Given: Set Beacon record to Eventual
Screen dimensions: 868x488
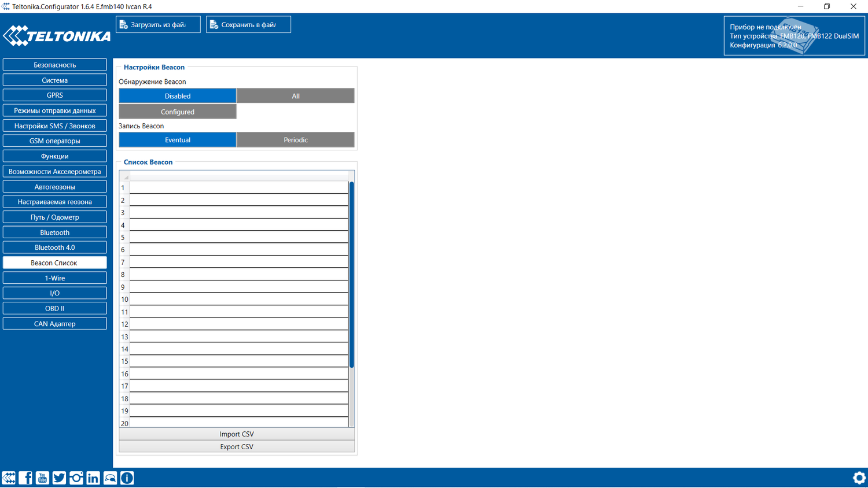Looking at the screenshot, I should click(x=178, y=140).
